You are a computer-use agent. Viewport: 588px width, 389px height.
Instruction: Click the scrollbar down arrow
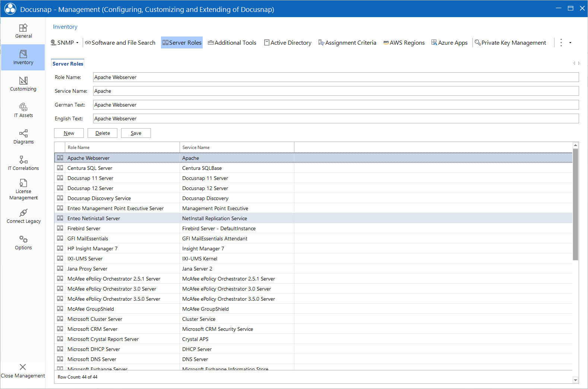(x=575, y=380)
